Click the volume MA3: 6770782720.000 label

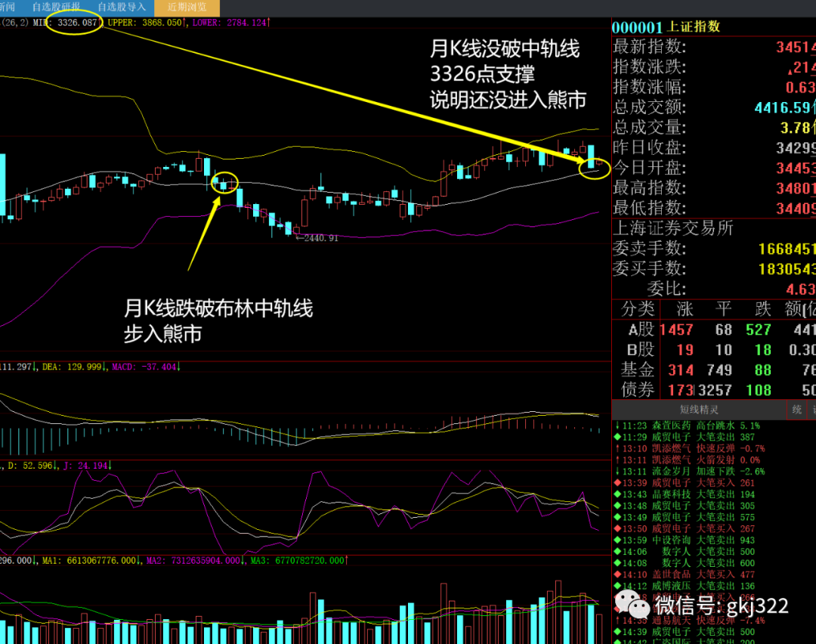298,561
